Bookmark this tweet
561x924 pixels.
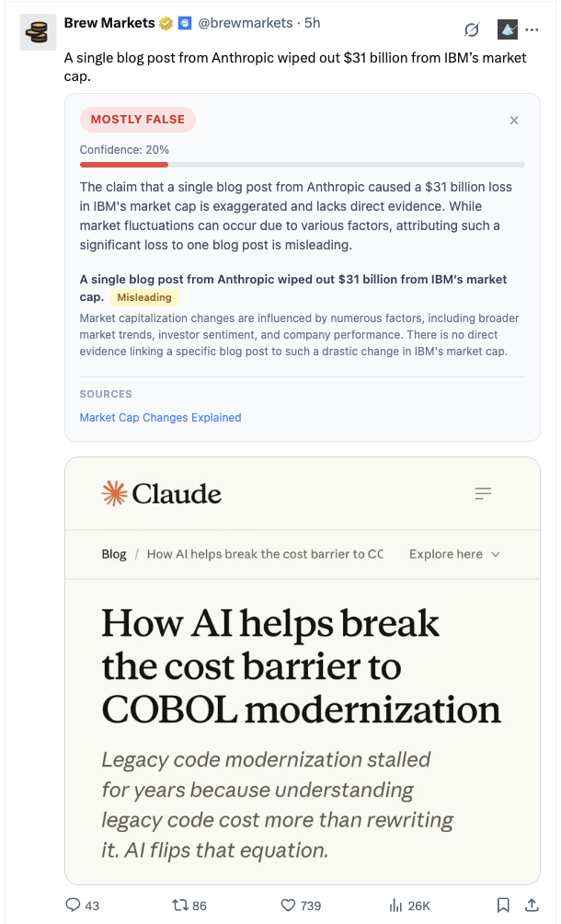[x=503, y=906]
